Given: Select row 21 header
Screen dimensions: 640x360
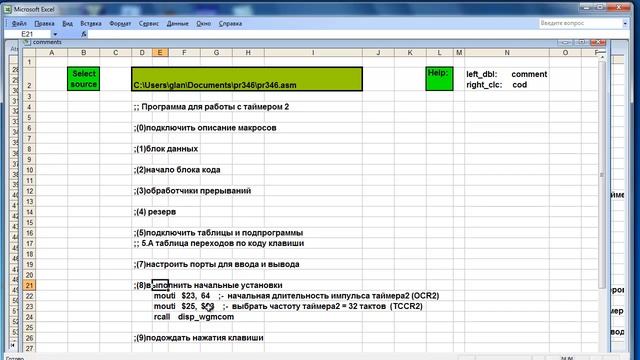Looking at the screenshot, I should click(29, 285).
